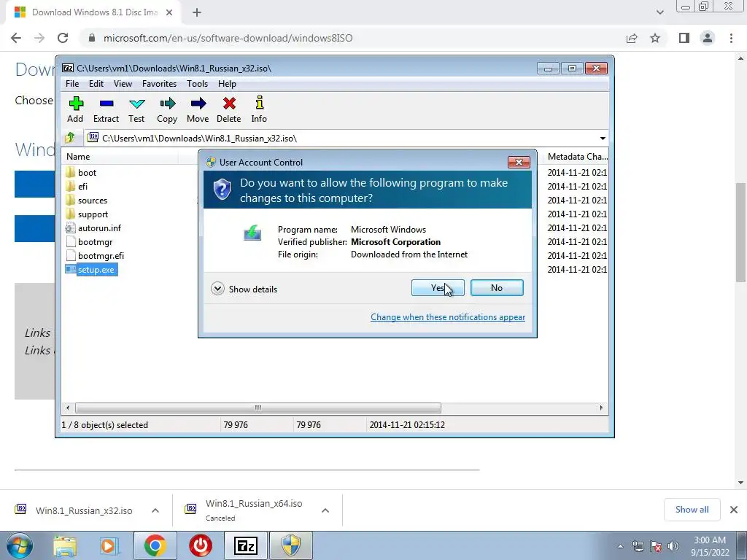The image size is (747, 560).
Task: Click the Info toolbar icon
Action: pyautogui.click(x=259, y=110)
